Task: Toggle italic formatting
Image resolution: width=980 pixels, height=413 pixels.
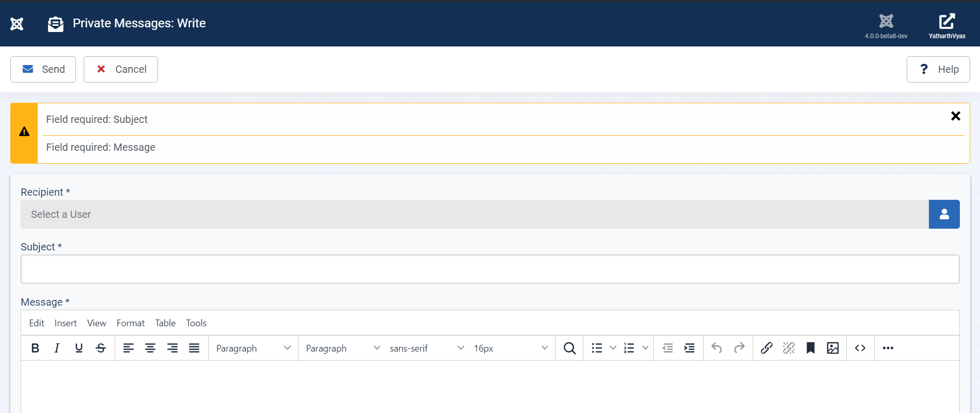Action: tap(57, 348)
